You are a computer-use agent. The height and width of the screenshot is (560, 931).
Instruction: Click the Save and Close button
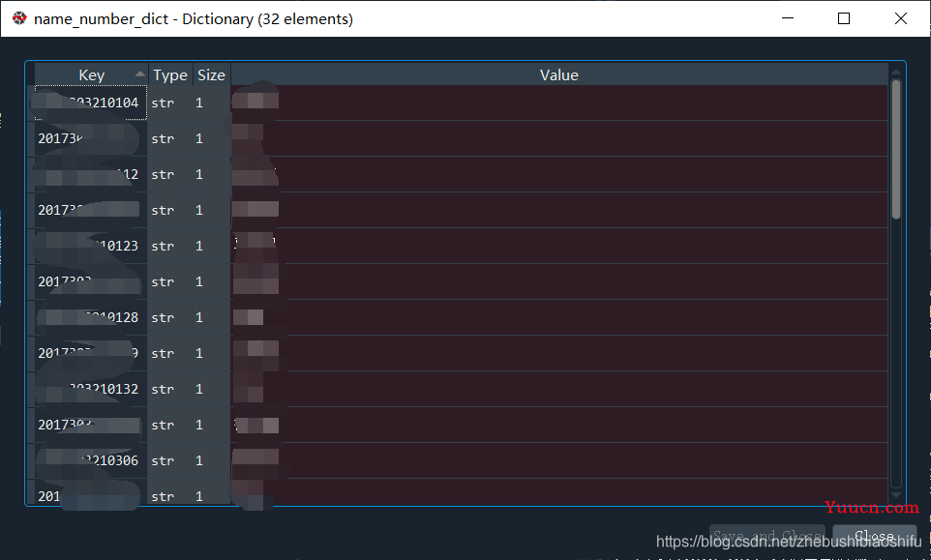(767, 535)
